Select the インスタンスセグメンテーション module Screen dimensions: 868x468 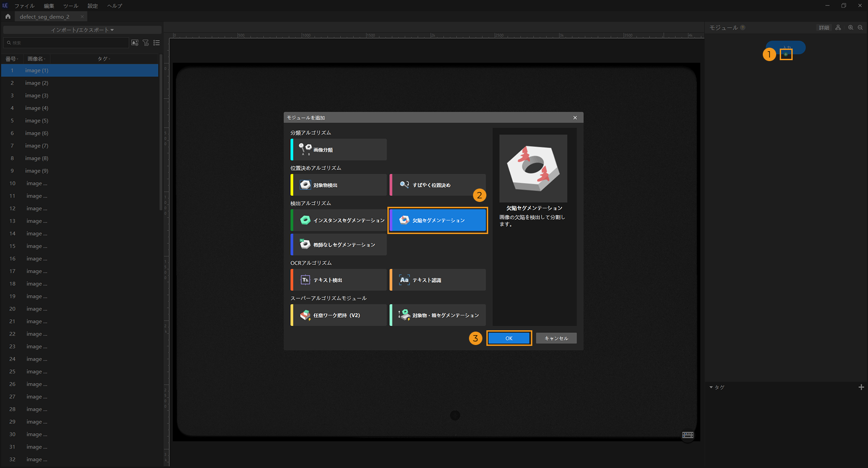click(338, 220)
